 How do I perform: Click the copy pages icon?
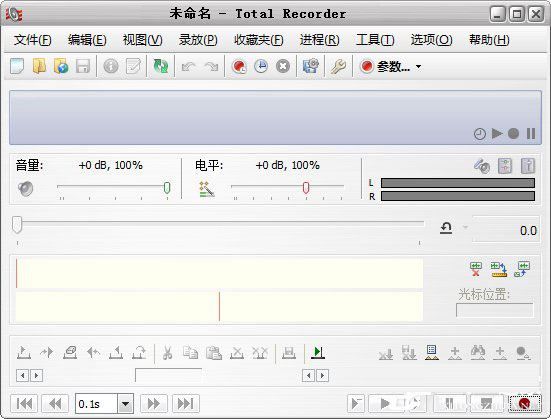(190, 353)
